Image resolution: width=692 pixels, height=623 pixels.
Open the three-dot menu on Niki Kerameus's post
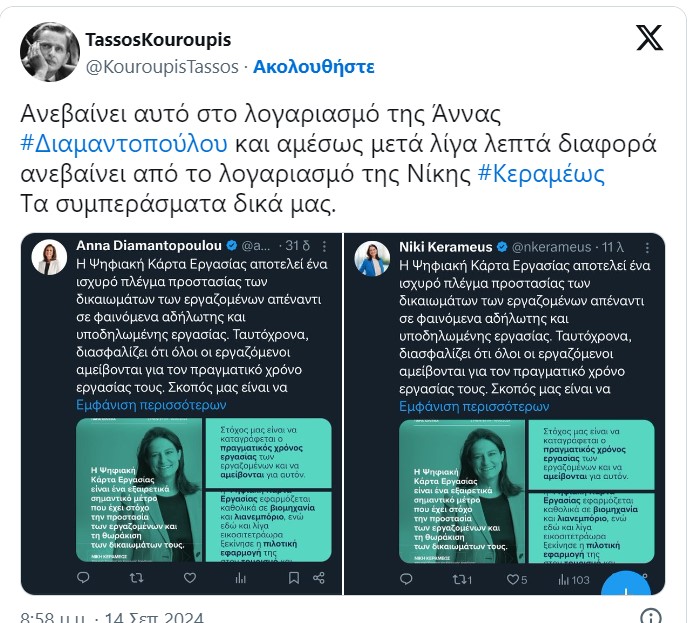(647, 248)
